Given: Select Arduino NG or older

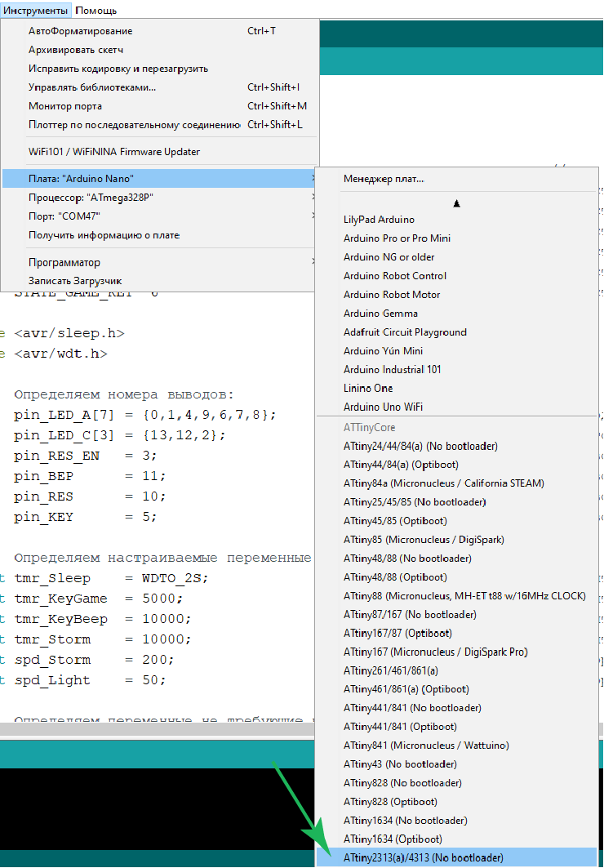Looking at the screenshot, I should tap(457, 257).
